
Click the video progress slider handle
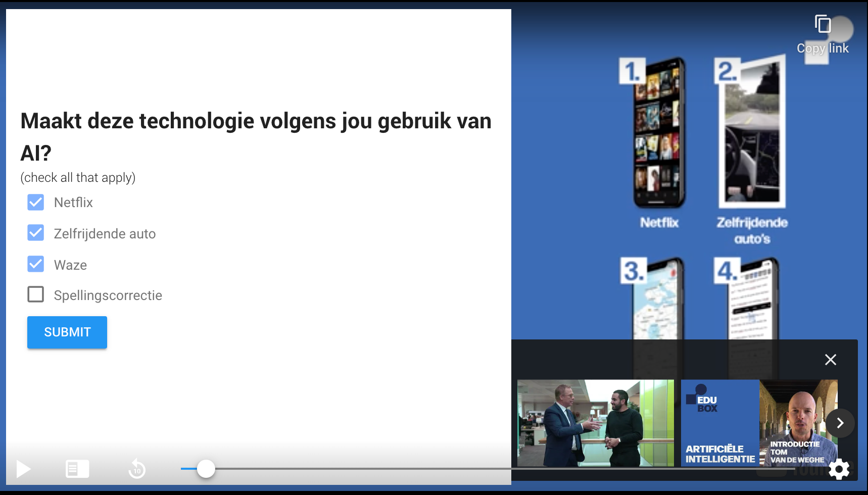pos(206,469)
